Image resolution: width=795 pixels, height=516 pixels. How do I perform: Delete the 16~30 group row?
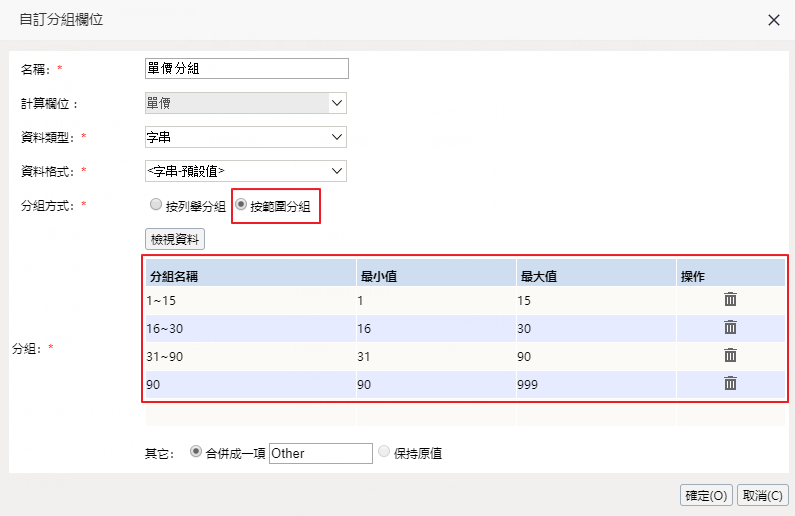(x=730, y=328)
